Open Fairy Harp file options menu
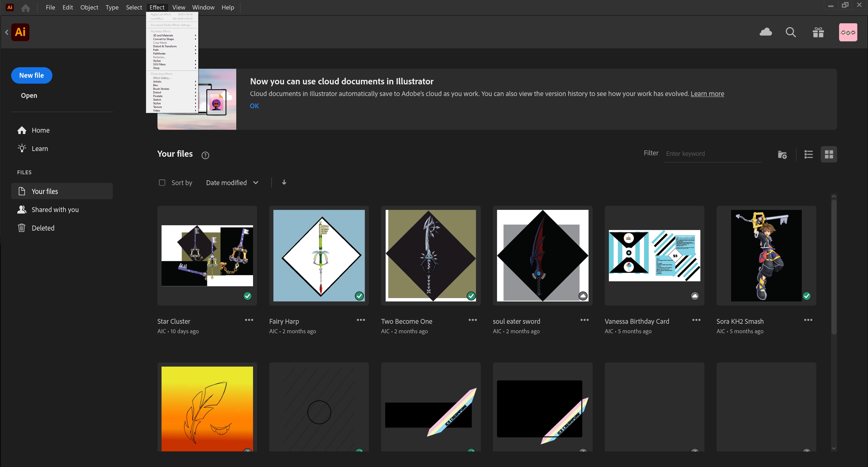The height and width of the screenshot is (467, 868). pos(361,320)
